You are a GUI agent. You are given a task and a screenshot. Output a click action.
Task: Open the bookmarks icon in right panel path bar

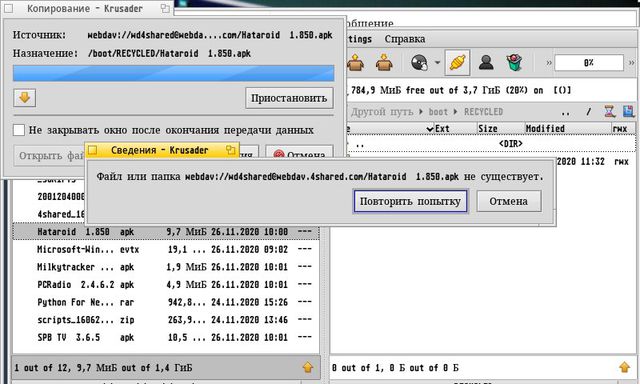coord(629,111)
